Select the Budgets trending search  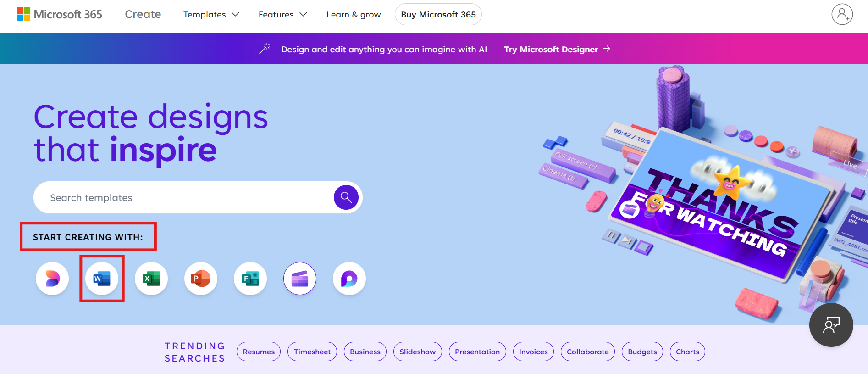(x=642, y=352)
